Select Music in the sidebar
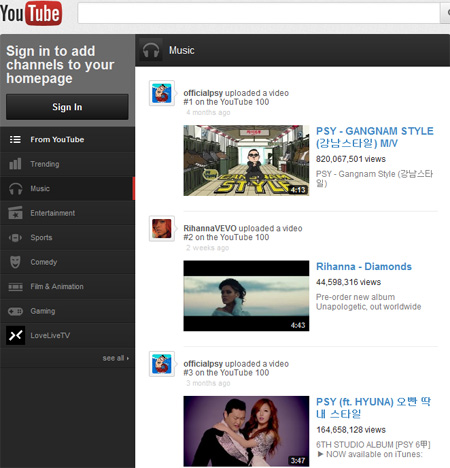 click(x=40, y=189)
